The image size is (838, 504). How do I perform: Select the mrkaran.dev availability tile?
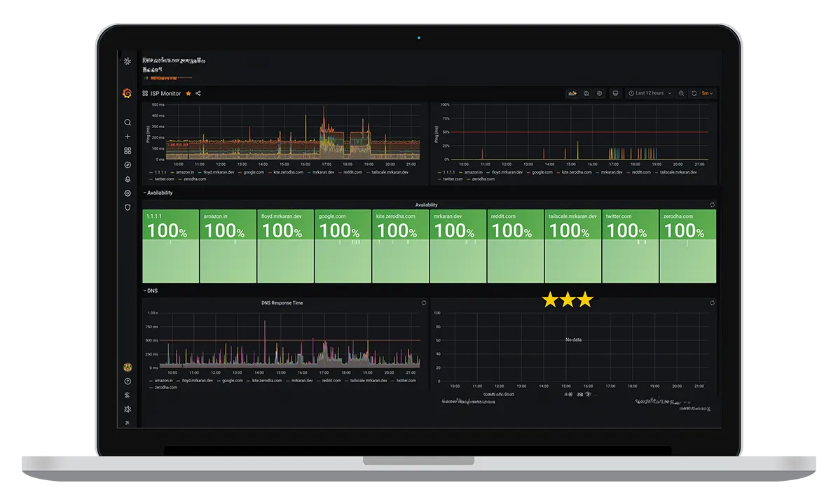tap(458, 246)
